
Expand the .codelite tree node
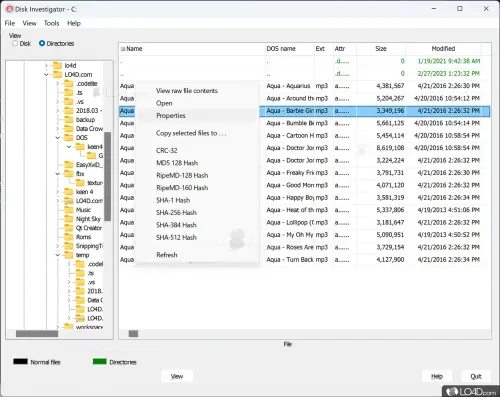tap(58, 84)
